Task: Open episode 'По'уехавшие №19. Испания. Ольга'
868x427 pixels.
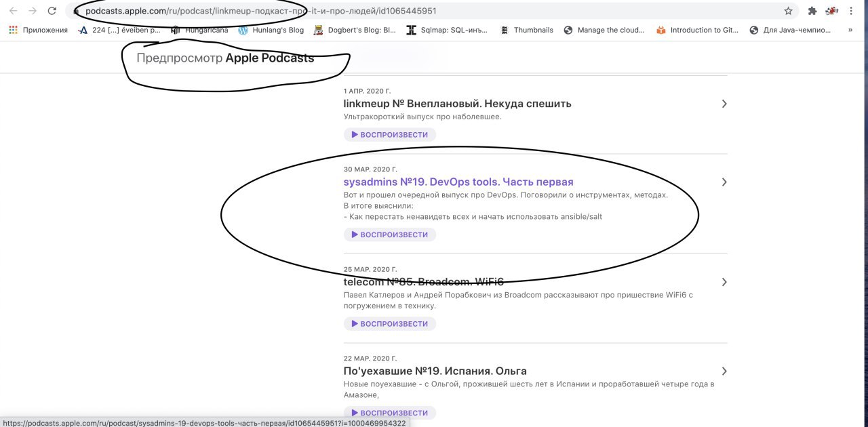Action: [x=435, y=371]
